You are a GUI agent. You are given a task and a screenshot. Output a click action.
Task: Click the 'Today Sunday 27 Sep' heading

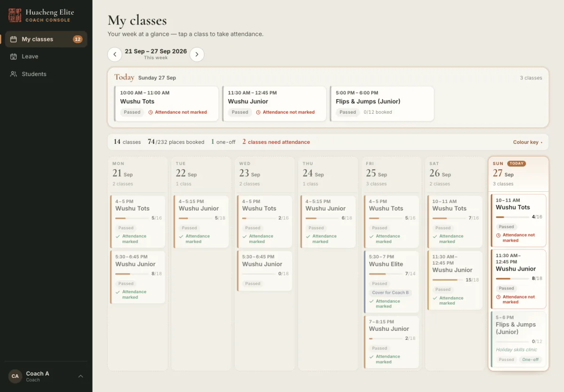pyautogui.click(x=145, y=78)
